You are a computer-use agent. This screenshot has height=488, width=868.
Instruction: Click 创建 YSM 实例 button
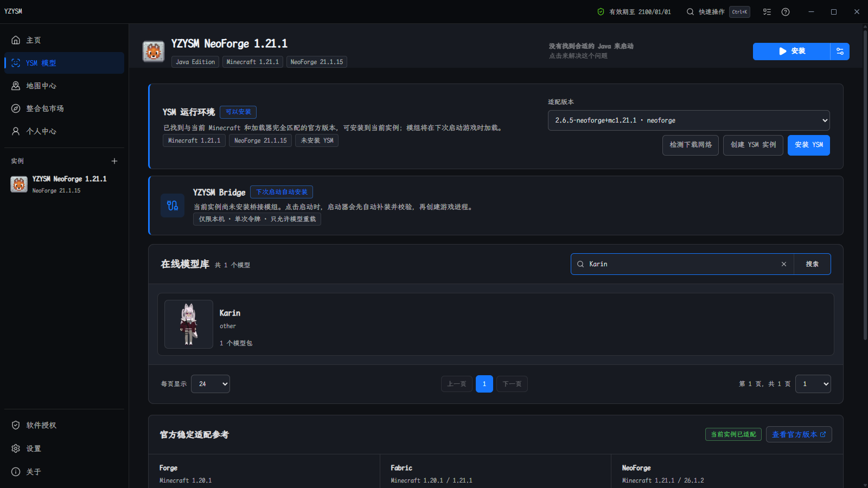pyautogui.click(x=753, y=145)
